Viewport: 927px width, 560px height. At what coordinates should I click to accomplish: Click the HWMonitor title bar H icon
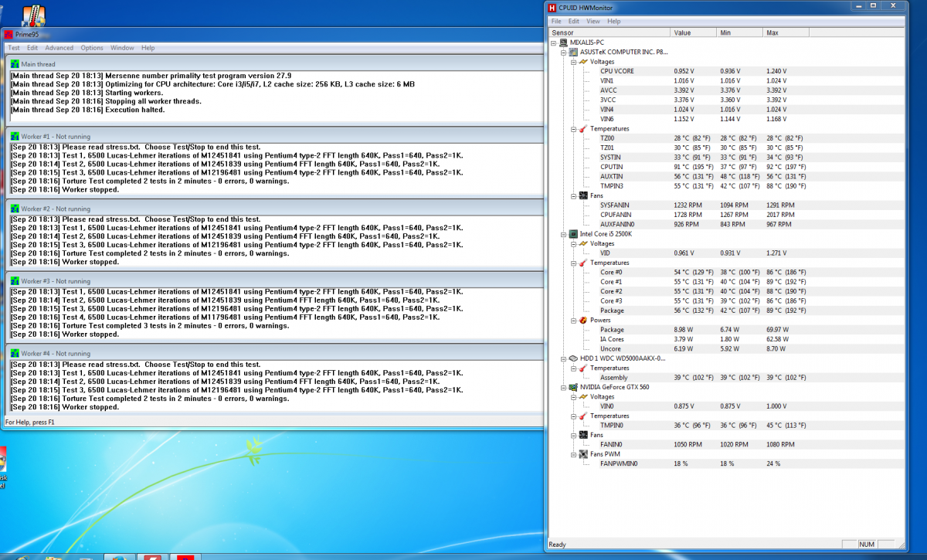click(x=552, y=8)
